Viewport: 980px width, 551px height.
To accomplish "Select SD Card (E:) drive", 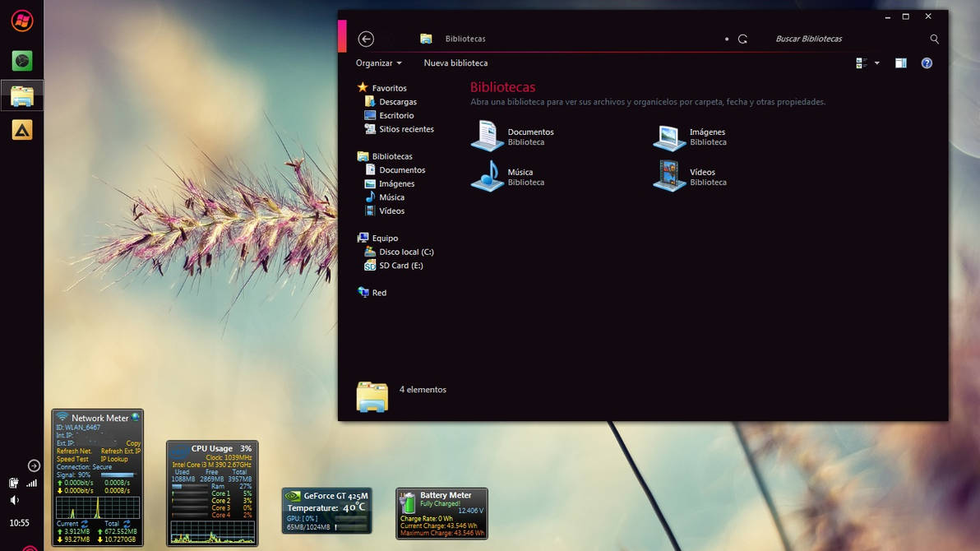I will coord(400,266).
